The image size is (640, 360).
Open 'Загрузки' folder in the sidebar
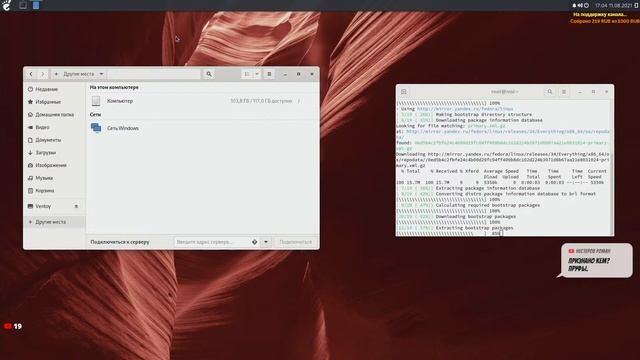point(54,152)
